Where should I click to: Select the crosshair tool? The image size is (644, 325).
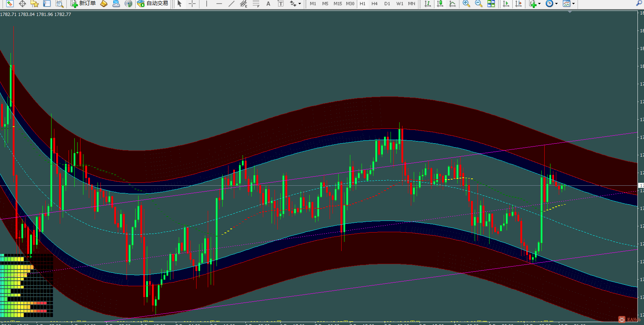[x=192, y=4]
